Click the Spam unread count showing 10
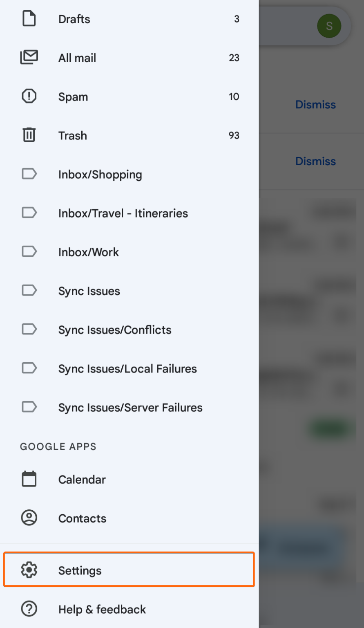Viewport: 364px width, 628px height. [234, 96]
